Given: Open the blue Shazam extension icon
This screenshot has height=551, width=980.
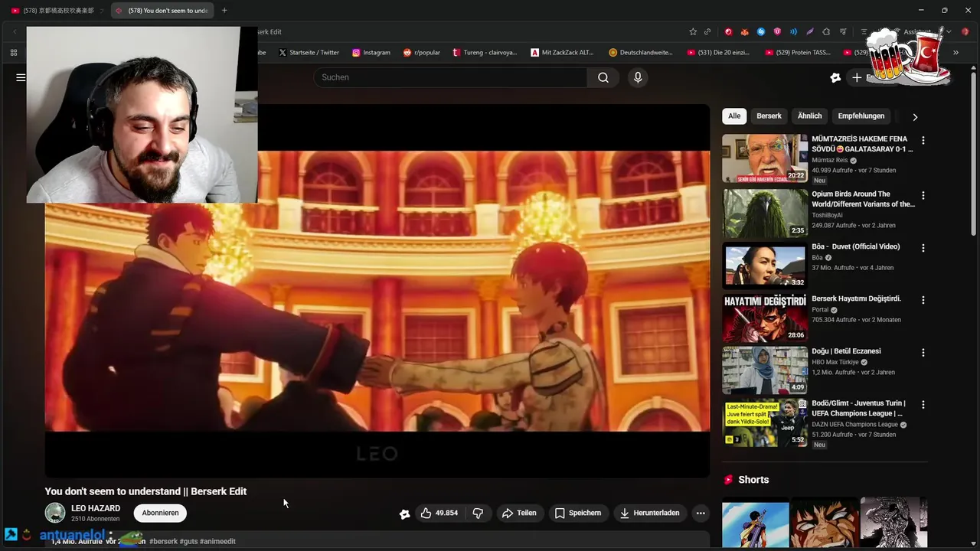Looking at the screenshot, I should [x=761, y=31].
